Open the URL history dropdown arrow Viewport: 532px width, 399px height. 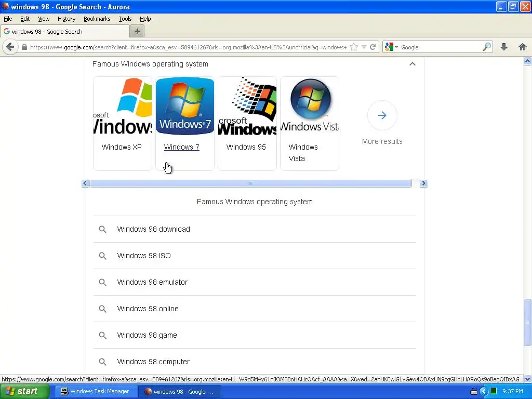(364, 47)
